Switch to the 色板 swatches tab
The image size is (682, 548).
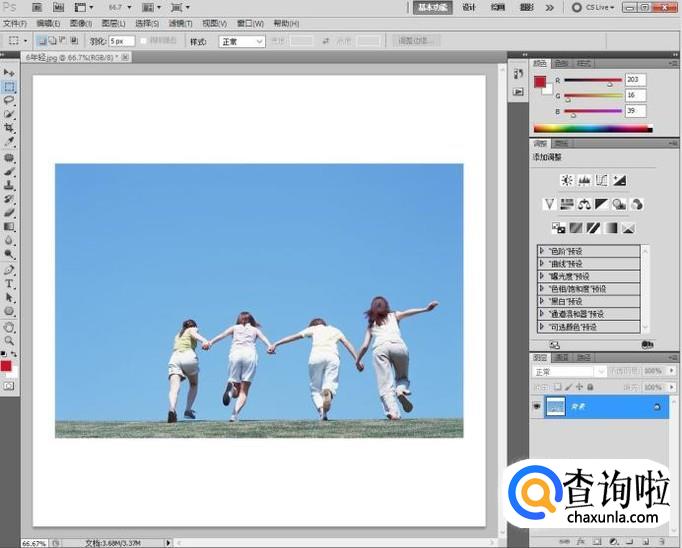click(x=560, y=62)
